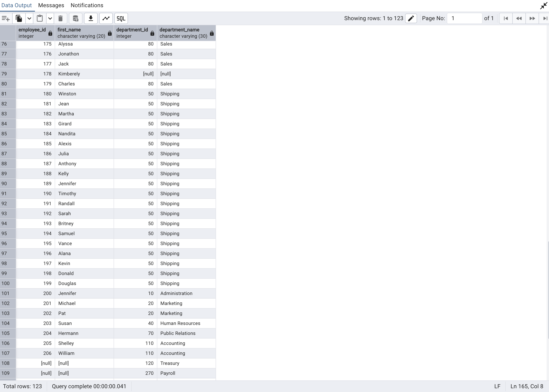Switch to the Messages tab
Viewport: 549px width, 392px height.
51,5
